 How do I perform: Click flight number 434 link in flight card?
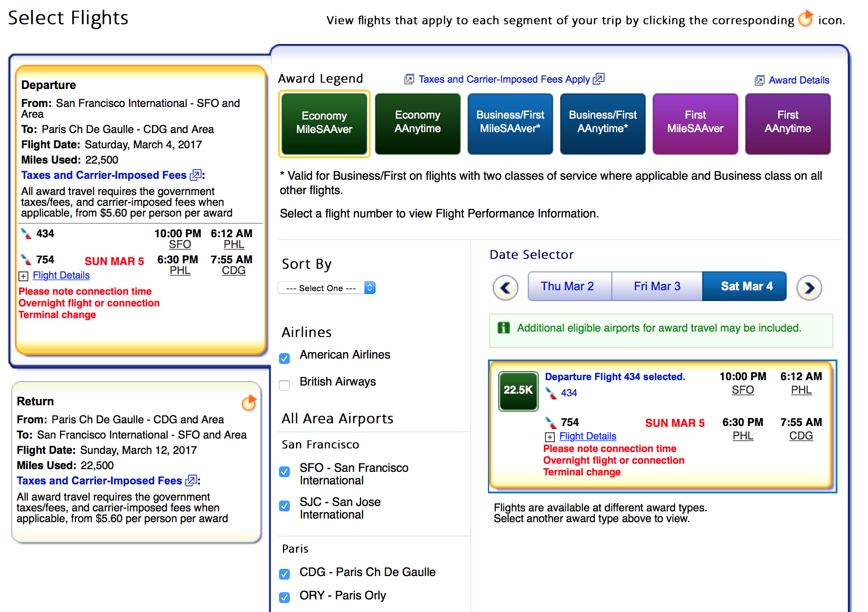(x=569, y=393)
